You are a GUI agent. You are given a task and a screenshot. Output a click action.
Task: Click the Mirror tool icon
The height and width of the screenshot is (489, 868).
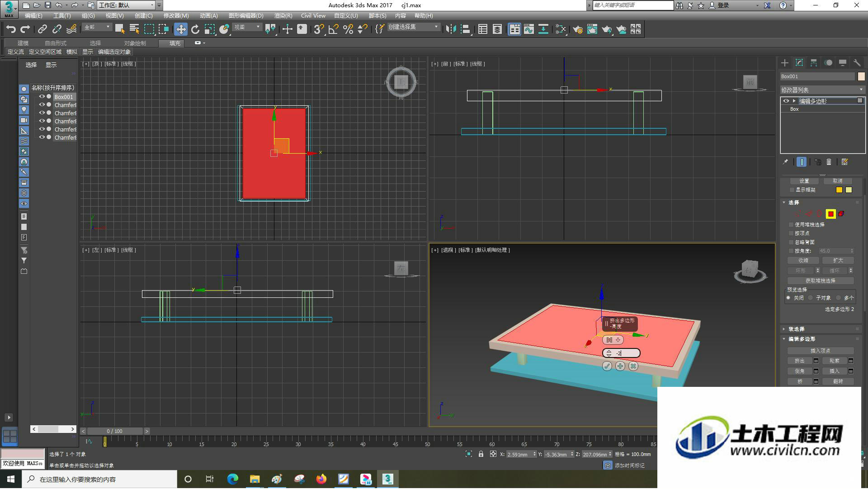(x=451, y=29)
